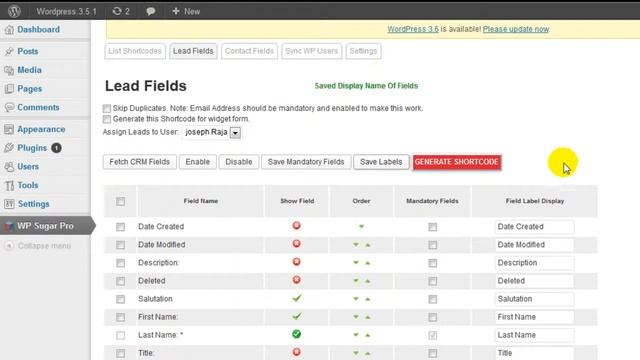Screen dimensions: 640x360
Task: Click the Disable button
Action: pos(239,162)
